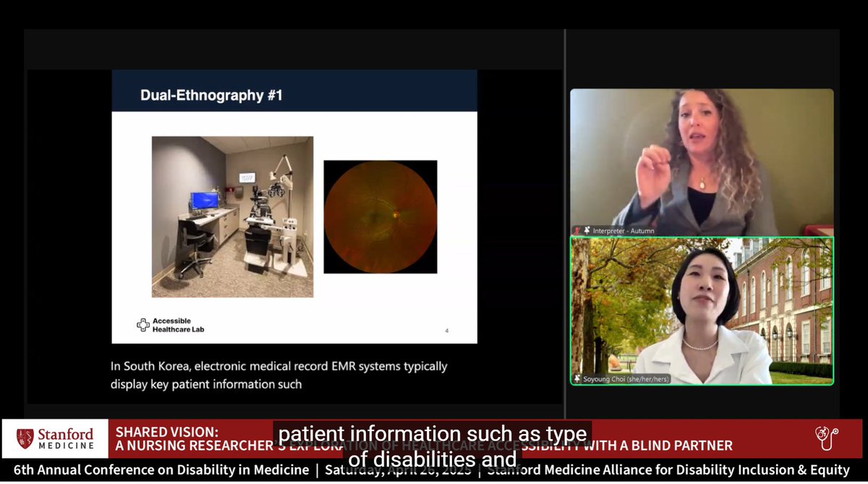
Task: Click the retinal fundus image on the slide
Action: coord(380,216)
